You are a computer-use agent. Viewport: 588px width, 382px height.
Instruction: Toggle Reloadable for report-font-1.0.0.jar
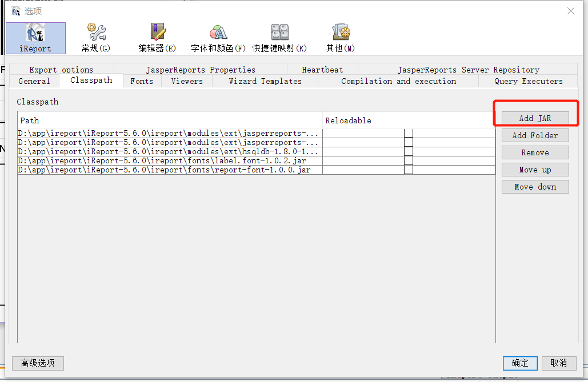tap(409, 170)
